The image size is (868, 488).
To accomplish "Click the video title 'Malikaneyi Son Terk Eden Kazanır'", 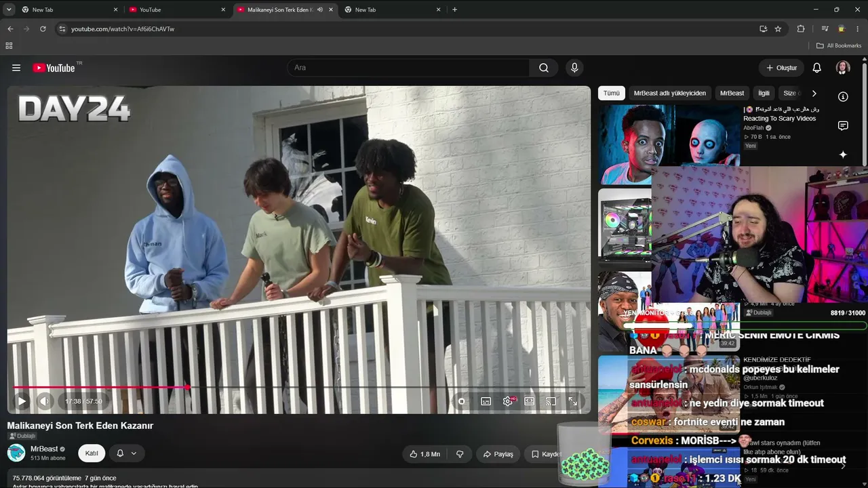I will (80, 426).
